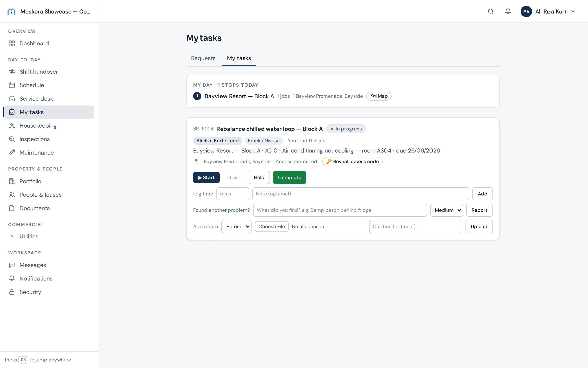Click the AR user avatar
Image resolution: width=588 pixels, height=368 pixels.
point(526,11)
